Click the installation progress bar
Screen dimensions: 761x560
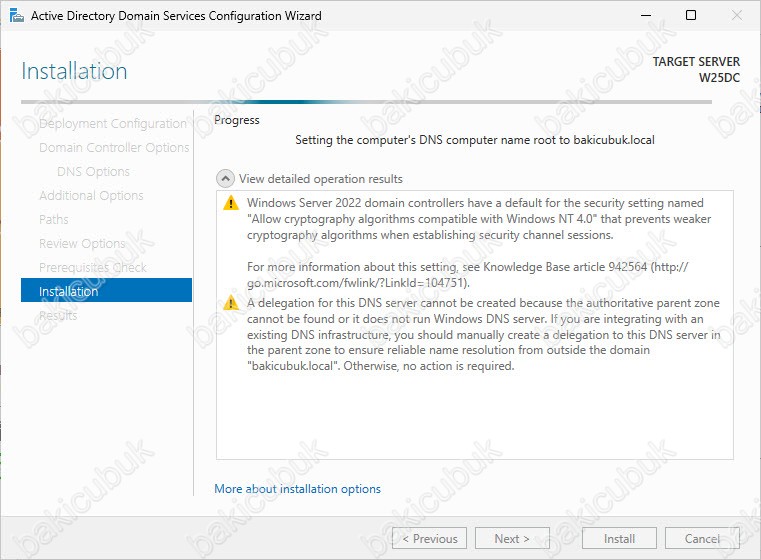(x=366, y=102)
